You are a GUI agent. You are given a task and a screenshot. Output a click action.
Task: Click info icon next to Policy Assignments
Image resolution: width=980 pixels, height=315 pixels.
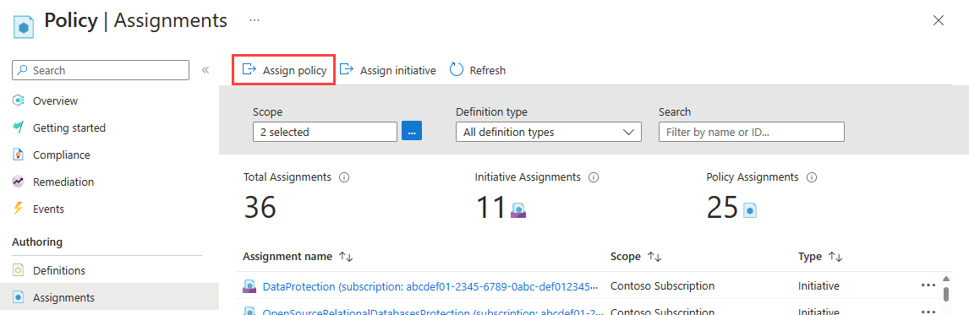pos(812,177)
